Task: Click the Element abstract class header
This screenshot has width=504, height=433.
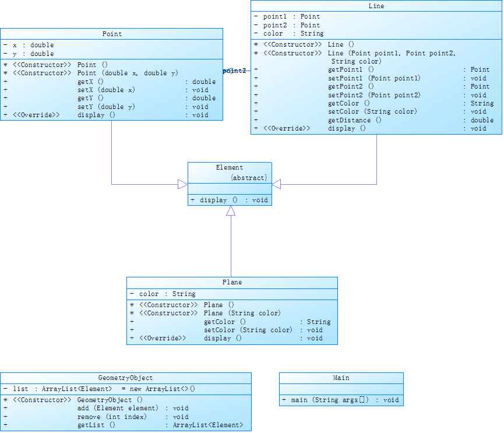Action: pos(230,167)
